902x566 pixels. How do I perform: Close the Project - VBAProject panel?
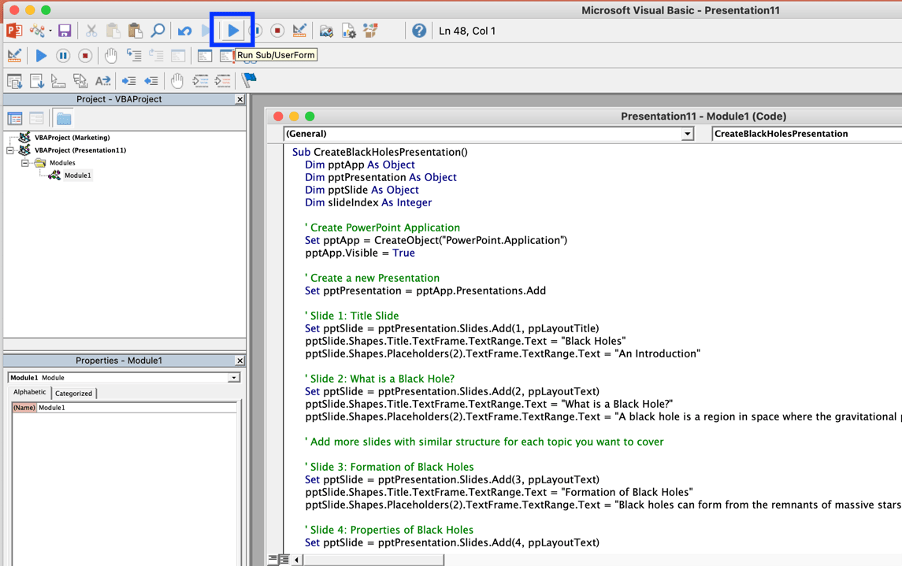[240, 100]
